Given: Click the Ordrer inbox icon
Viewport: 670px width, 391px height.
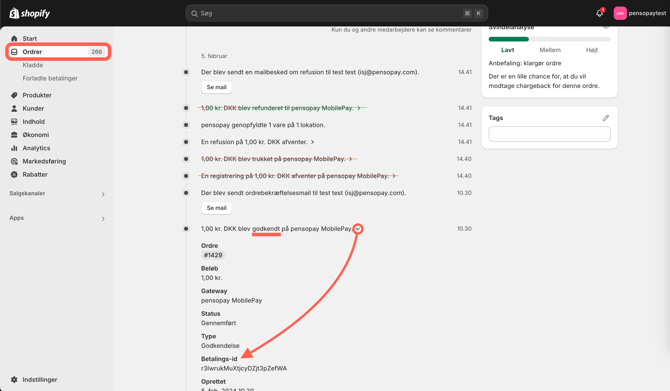Looking at the screenshot, I should pyautogui.click(x=14, y=52).
